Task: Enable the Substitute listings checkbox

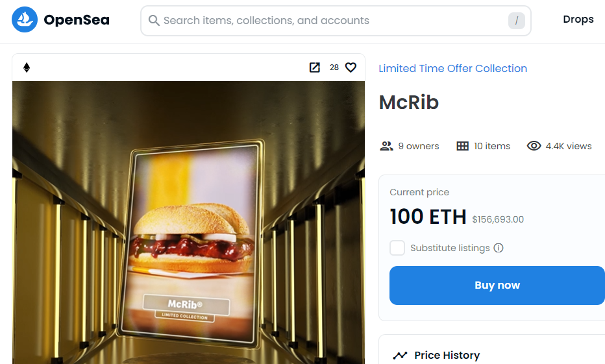Action: click(397, 248)
